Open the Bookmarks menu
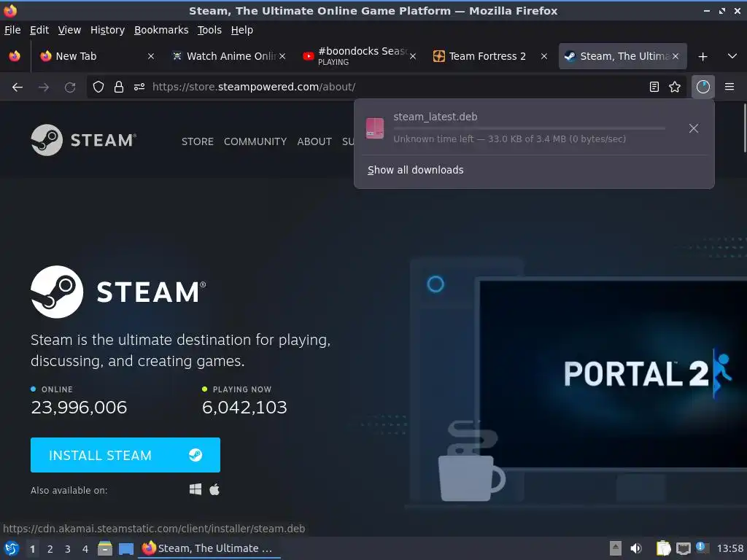 pyautogui.click(x=161, y=30)
